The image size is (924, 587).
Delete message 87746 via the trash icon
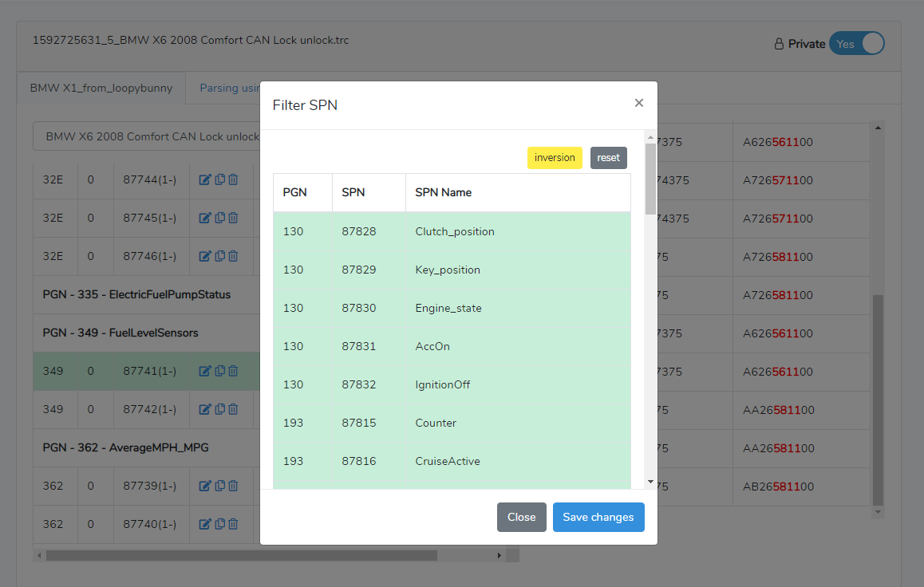click(x=233, y=256)
